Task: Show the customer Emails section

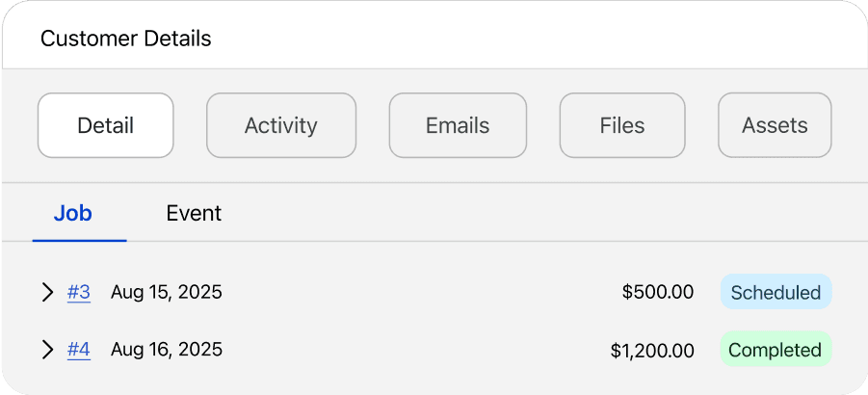Action: (x=458, y=125)
